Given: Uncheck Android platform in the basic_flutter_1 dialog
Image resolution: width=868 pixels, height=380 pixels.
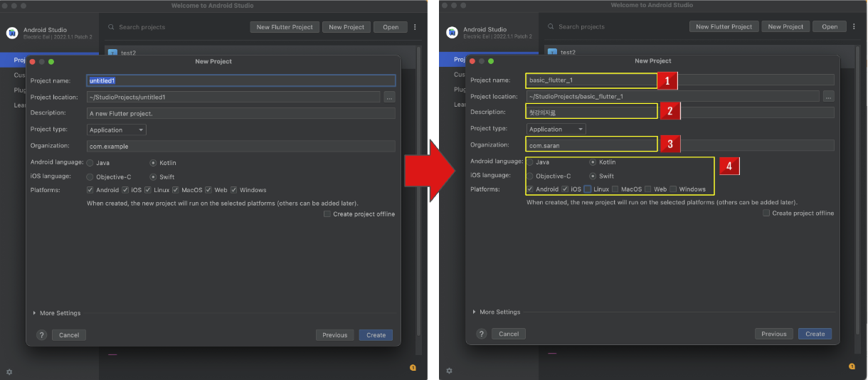Looking at the screenshot, I should [x=530, y=189].
